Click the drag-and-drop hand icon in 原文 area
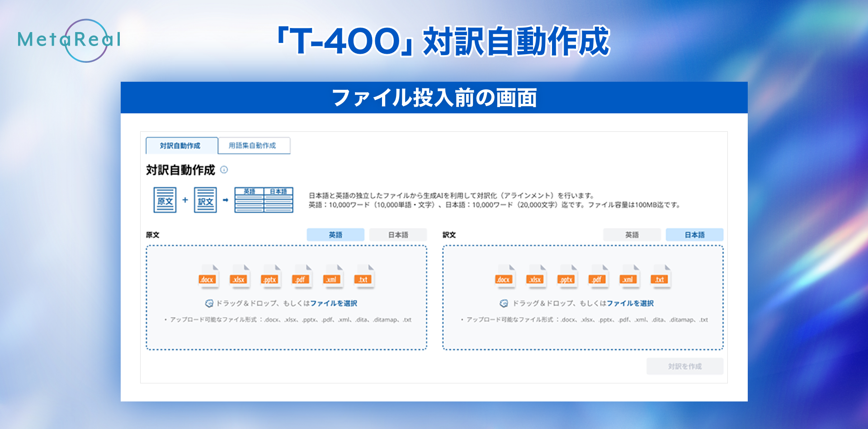Viewport: 868px width, 429px height. [x=209, y=303]
